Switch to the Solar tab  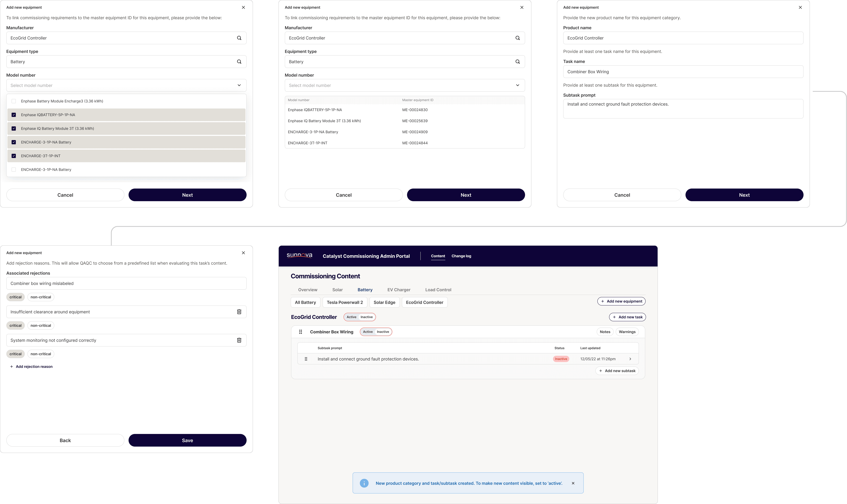[x=337, y=290]
